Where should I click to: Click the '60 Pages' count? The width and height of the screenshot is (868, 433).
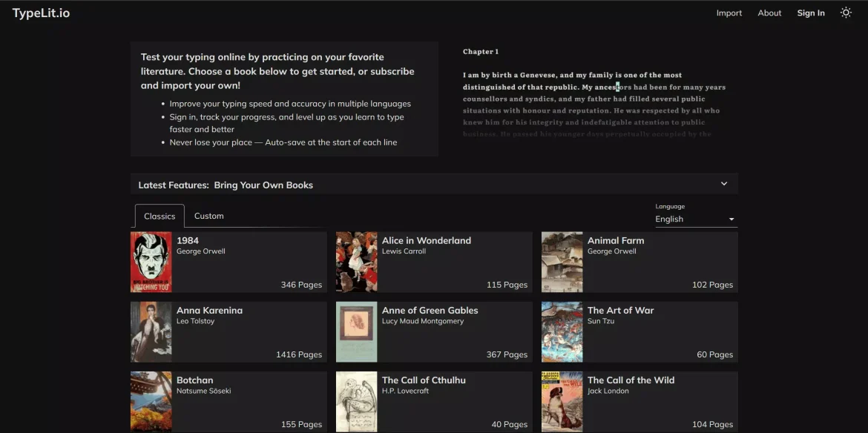[714, 354]
